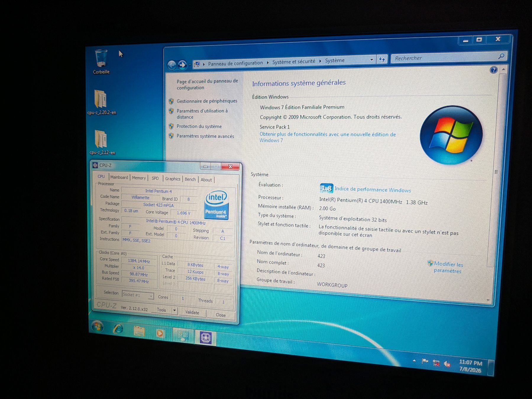Click the Close button in CPU-Z

click(221, 315)
